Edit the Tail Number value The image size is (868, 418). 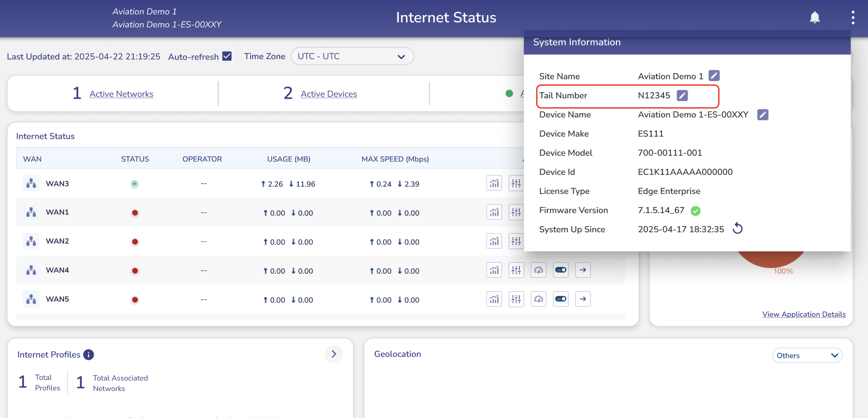(x=682, y=96)
